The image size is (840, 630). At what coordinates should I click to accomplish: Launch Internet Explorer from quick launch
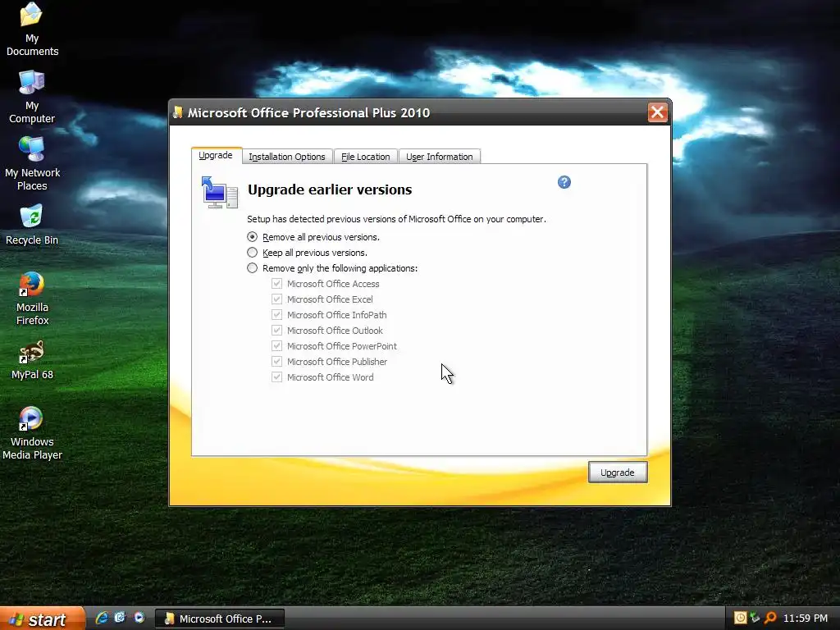[x=101, y=618]
